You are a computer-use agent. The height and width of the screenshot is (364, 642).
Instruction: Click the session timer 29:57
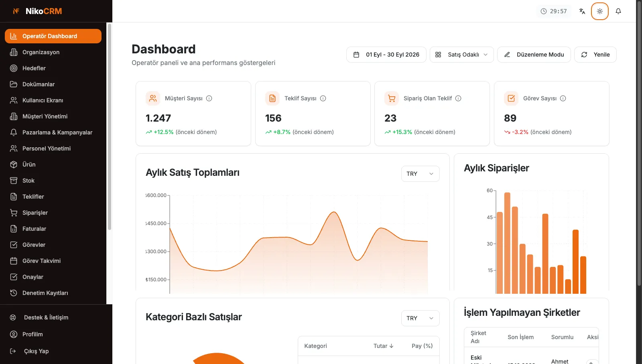(x=554, y=11)
